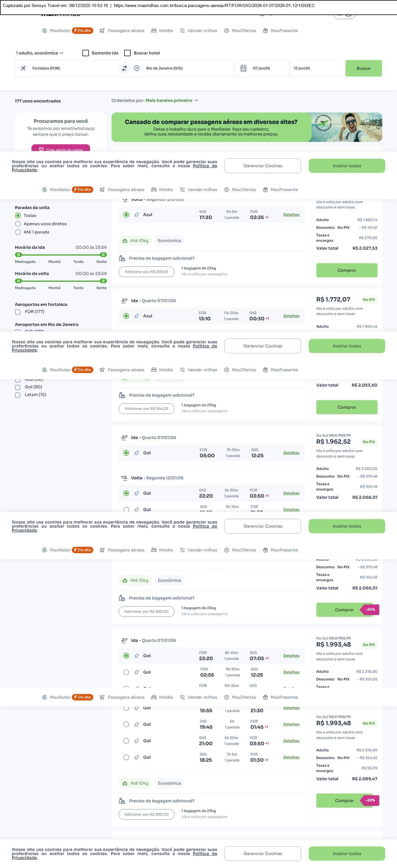Enable the "Buscar hotel" option

[x=127, y=53]
